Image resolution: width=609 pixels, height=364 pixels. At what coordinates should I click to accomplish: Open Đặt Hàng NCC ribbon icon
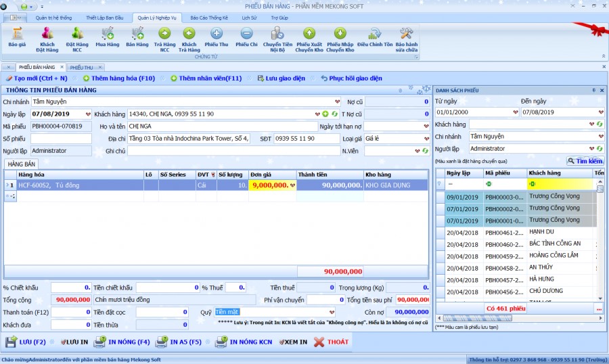point(77,40)
